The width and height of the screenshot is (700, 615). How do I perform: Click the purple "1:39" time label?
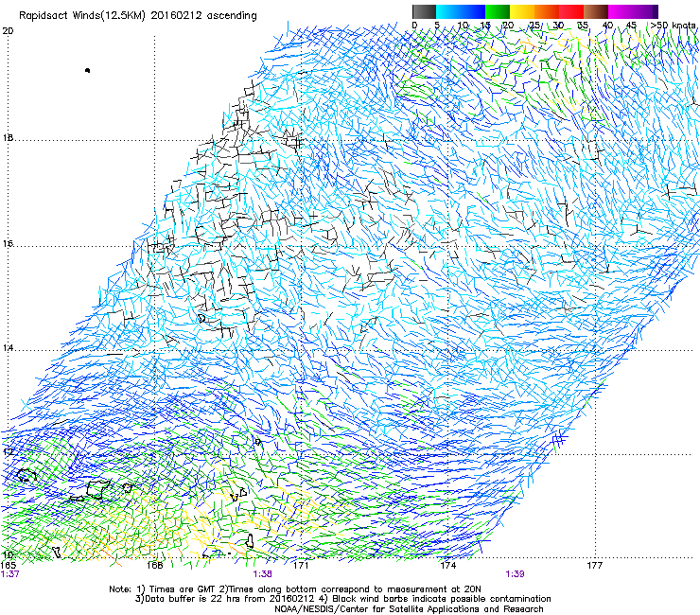click(x=515, y=574)
